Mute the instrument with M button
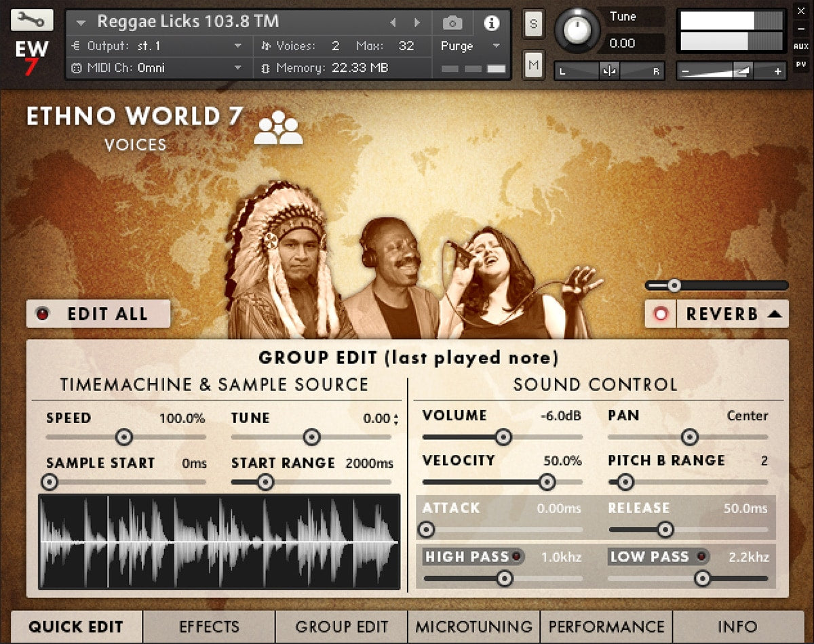Image resolution: width=814 pixels, height=644 pixels. click(533, 66)
